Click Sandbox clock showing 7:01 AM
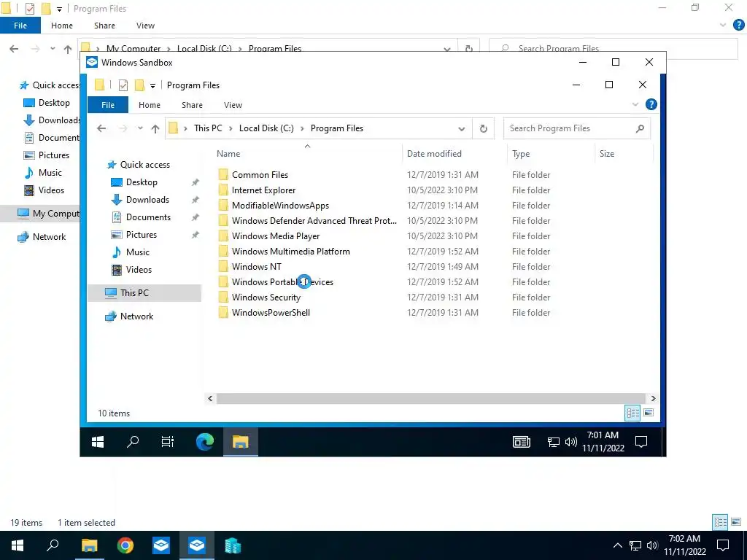This screenshot has height=560, width=747. pyautogui.click(x=603, y=441)
